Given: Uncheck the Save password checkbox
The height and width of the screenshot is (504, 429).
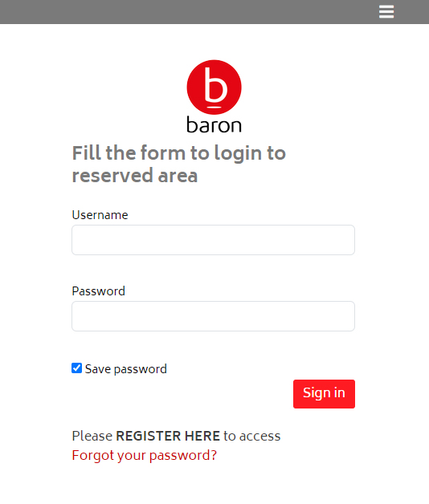Looking at the screenshot, I should click(76, 368).
